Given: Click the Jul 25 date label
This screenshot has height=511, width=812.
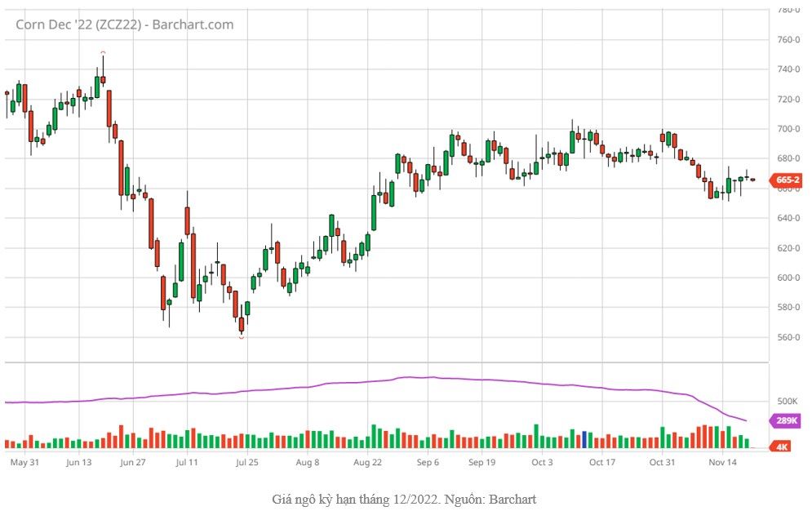Looking at the screenshot, I should tap(247, 462).
